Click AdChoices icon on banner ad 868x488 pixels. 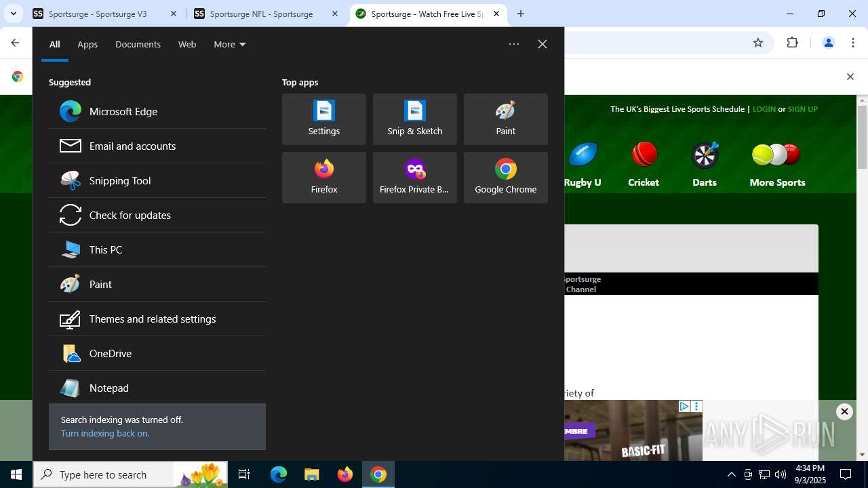[684, 407]
